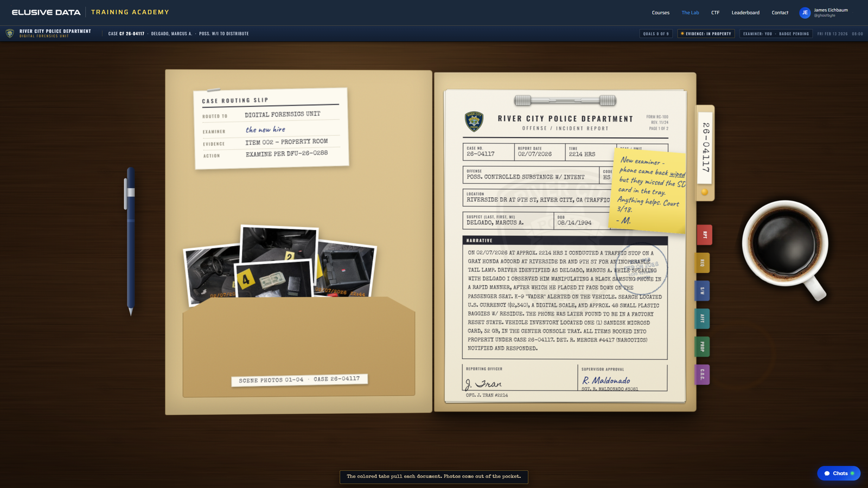
Task: Click the yellow sticky note from M.
Action: click(649, 190)
